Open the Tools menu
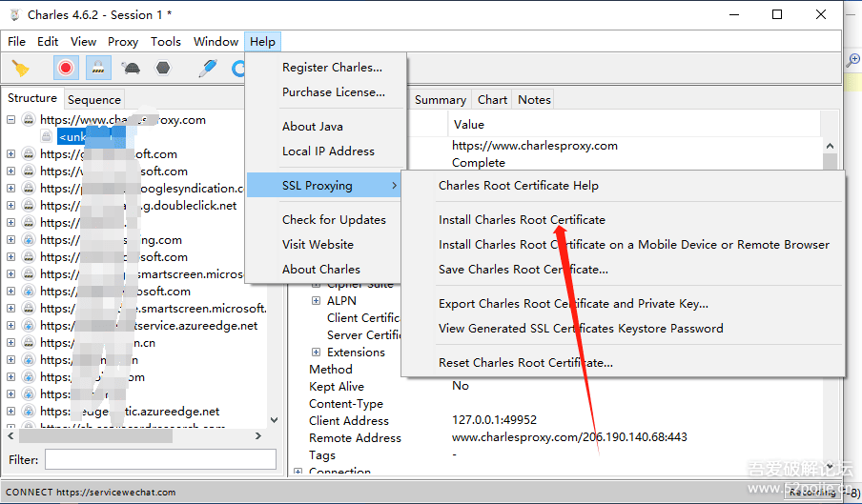The image size is (862, 504). [x=166, y=42]
